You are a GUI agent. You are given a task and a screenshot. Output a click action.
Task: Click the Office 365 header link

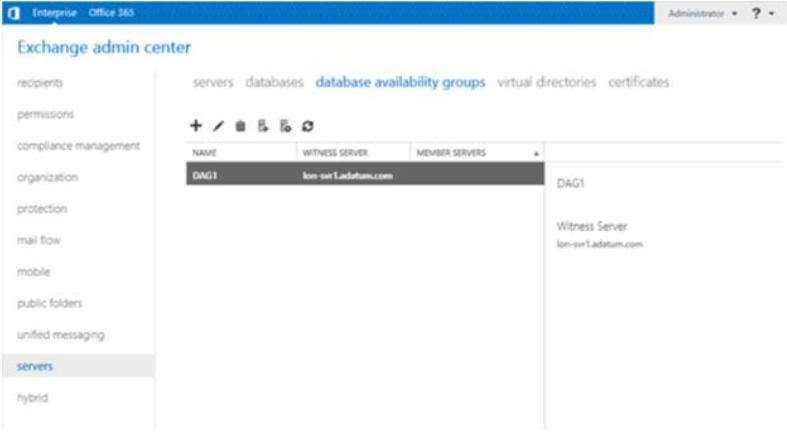[x=111, y=13]
